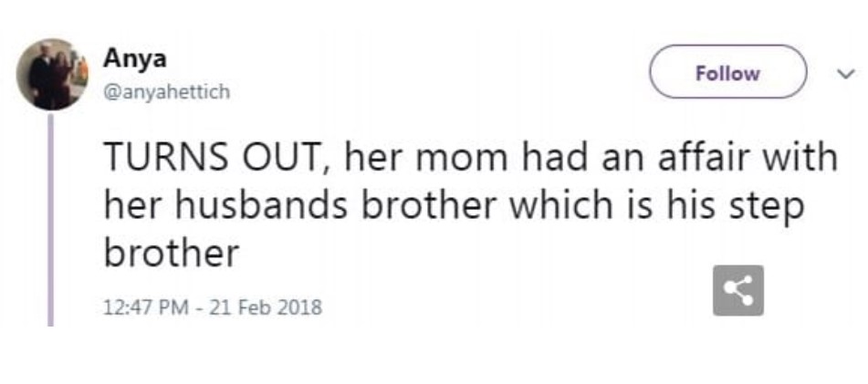This screenshot has width=868, height=384.
Task: Click the last word brother on the third line
Action: pyautogui.click(x=171, y=253)
